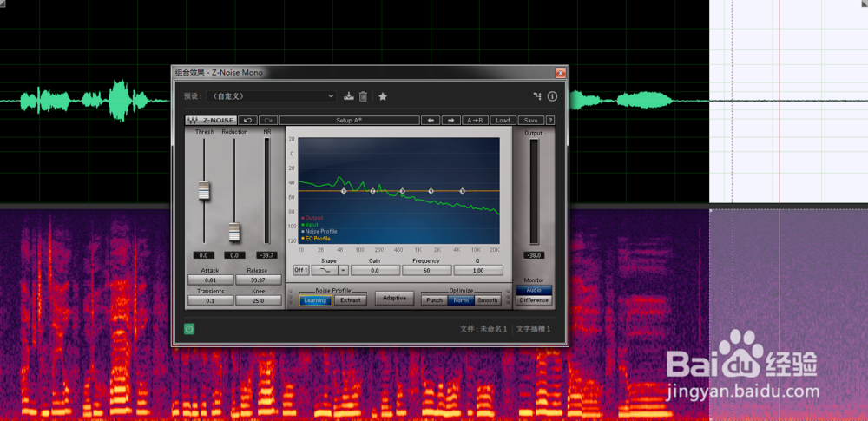This screenshot has width=868, height=421.
Task: Choose Smooth optimize mode
Action: [x=487, y=300]
